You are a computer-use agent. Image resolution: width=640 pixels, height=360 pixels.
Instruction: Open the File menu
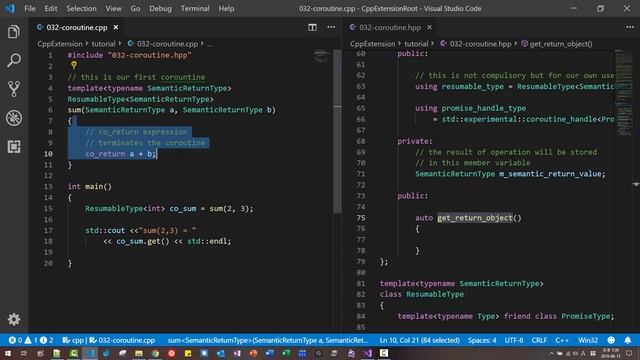pyautogui.click(x=30, y=9)
